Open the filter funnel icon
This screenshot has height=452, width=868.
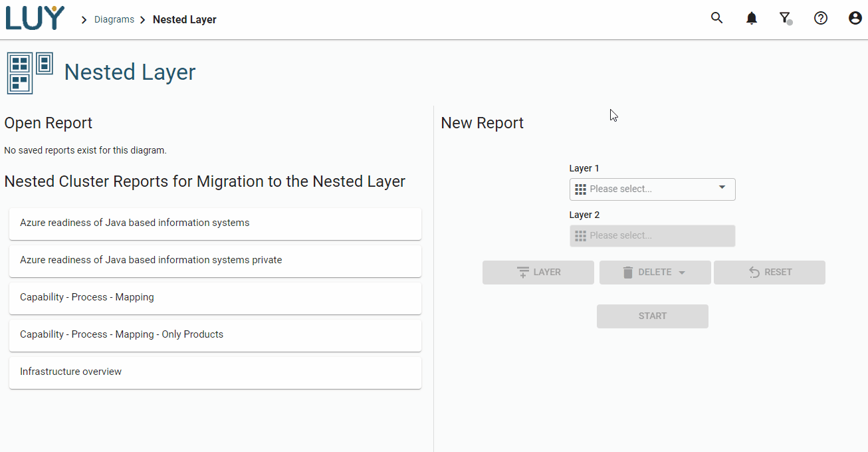[786, 18]
